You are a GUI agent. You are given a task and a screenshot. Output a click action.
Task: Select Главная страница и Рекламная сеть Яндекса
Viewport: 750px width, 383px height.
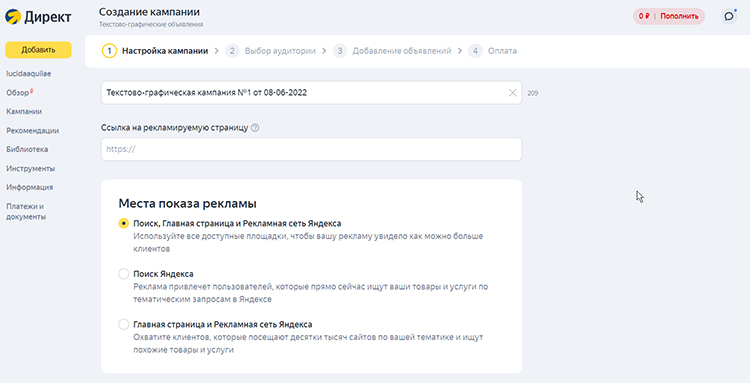coord(123,324)
